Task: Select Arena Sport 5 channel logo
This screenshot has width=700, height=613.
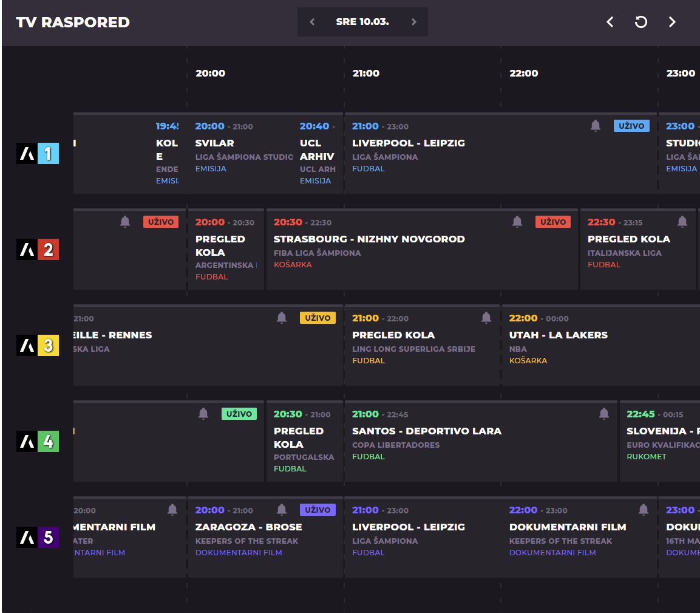Action: coord(38,538)
